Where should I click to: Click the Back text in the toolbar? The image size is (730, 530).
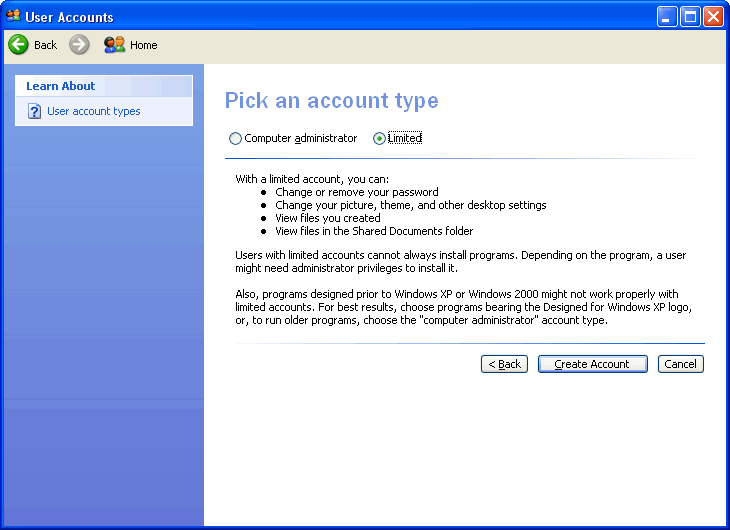[x=46, y=45]
